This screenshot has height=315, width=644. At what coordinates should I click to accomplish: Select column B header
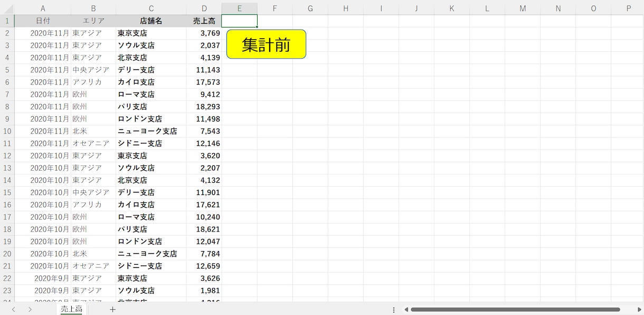(x=93, y=8)
